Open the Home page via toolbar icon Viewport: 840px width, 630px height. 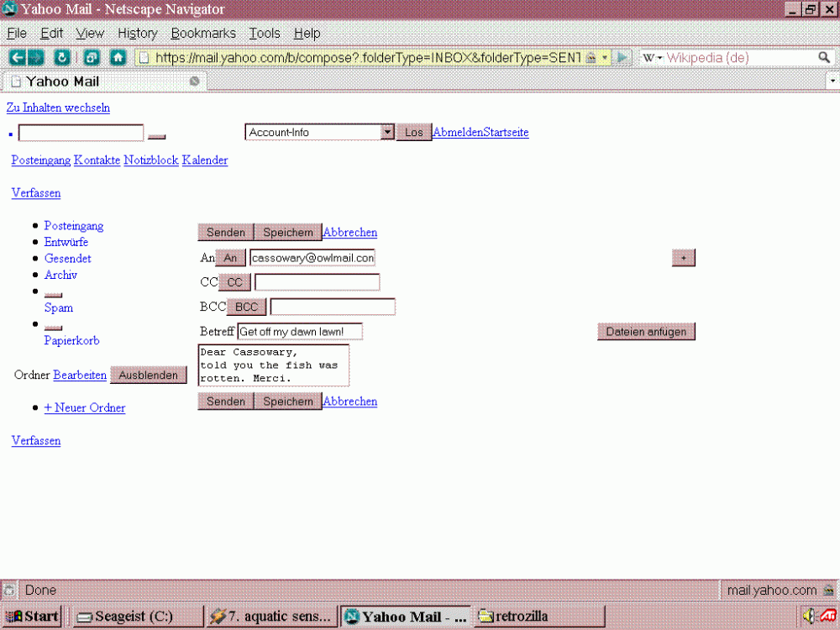pos(118,57)
